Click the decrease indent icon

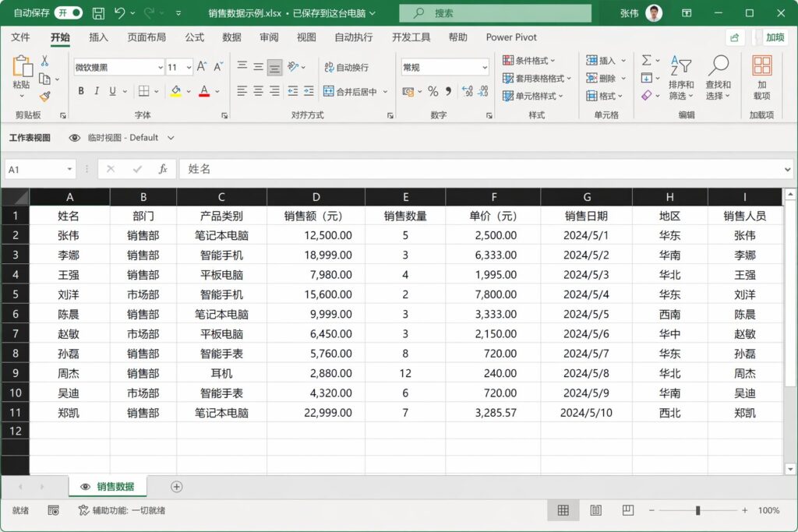pyautogui.click(x=293, y=91)
